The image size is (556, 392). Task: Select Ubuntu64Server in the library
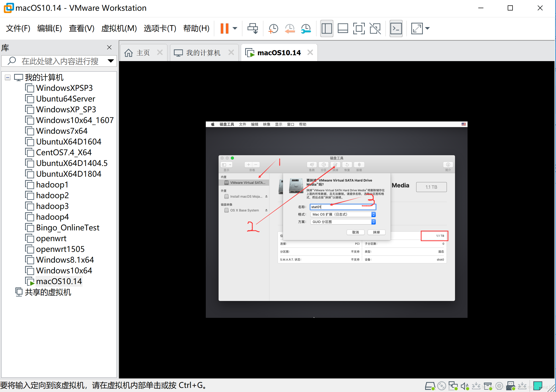tap(65, 99)
